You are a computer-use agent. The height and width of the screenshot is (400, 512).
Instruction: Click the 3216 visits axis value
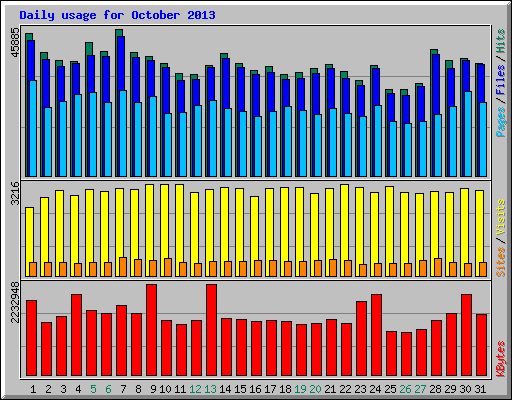tap(15, 193)
